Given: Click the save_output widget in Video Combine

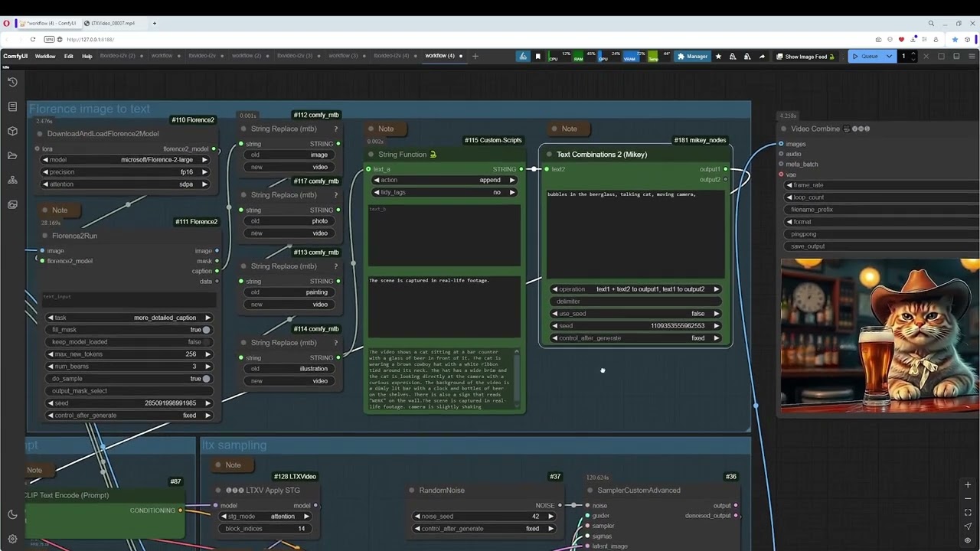Looking at the screenshot, I should [x=880, y=246].
